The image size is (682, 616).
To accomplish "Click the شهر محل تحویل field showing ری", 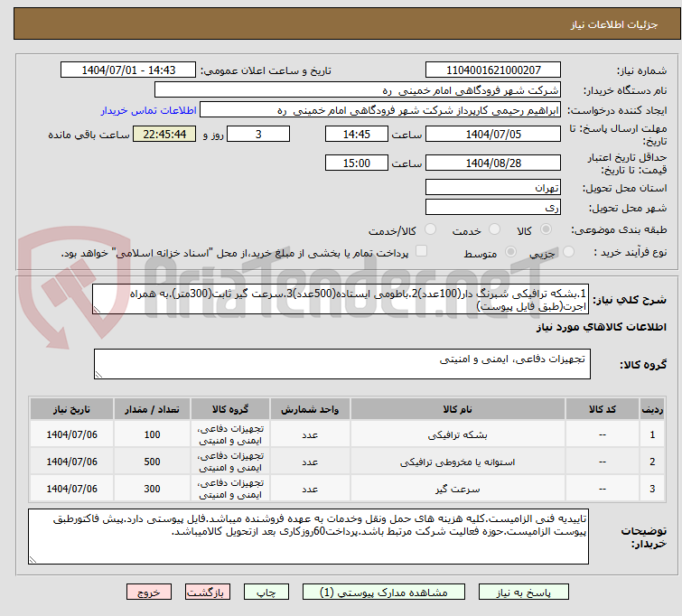I will [x=492, y=207].
